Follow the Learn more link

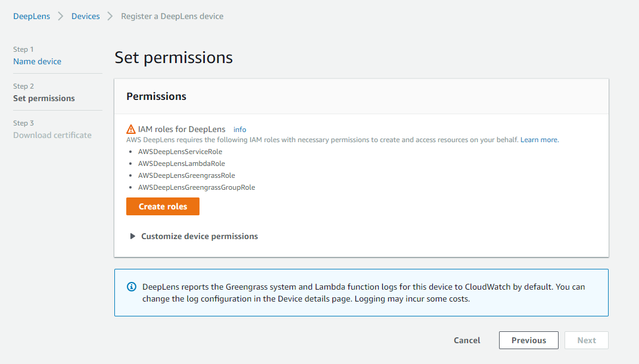[540, 140]
